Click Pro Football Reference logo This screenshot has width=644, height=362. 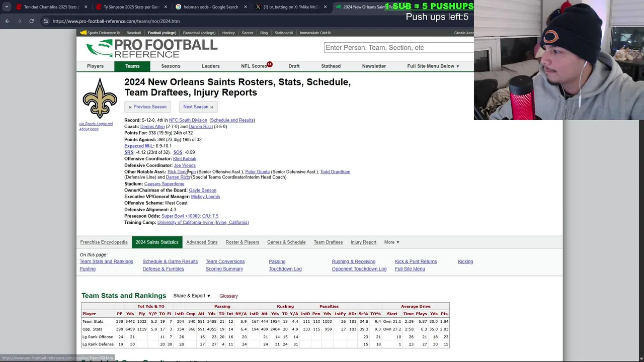(152, 48)
